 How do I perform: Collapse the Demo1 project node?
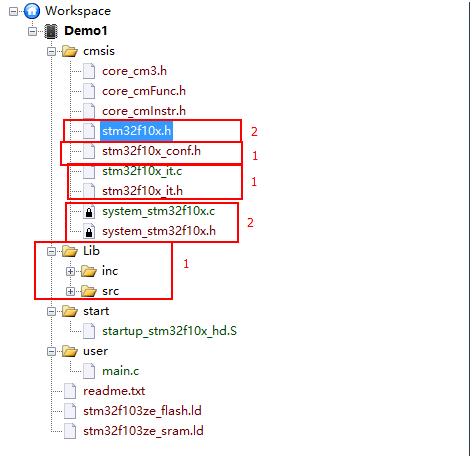(33, 32)
